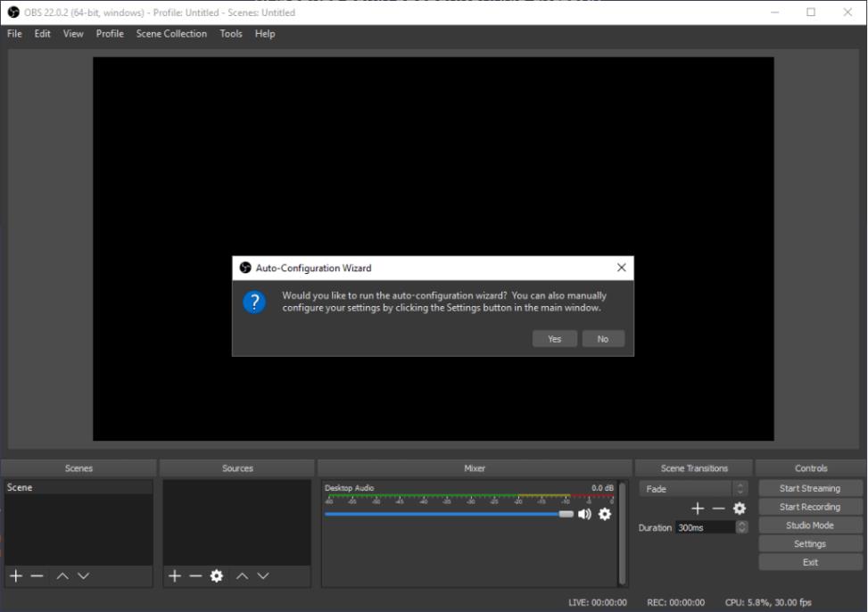
Task: Open the Scene Collection menu
Action: pos(171,34)
